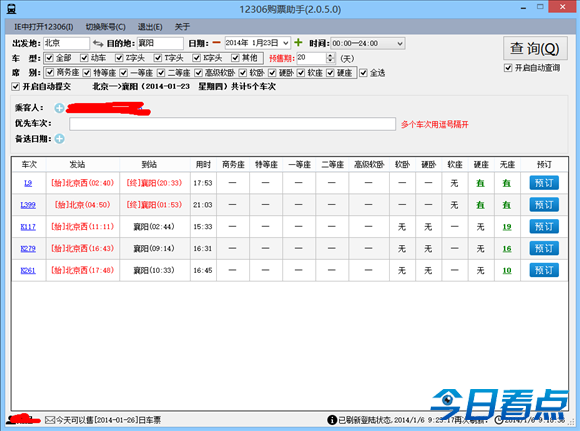Click the 查询(Q) search button
Viewport: 580px width, 431px height.
pos(535,48)
